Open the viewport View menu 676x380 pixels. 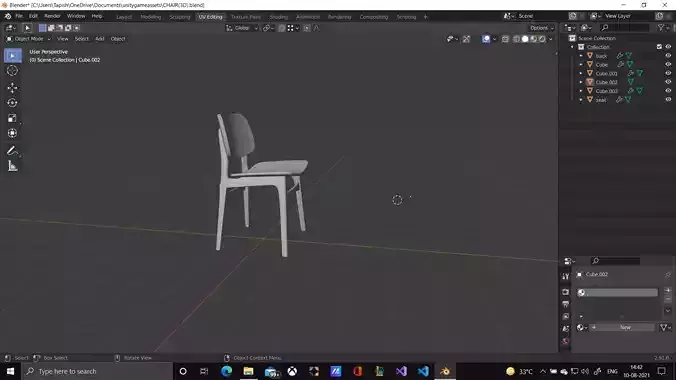63,39
